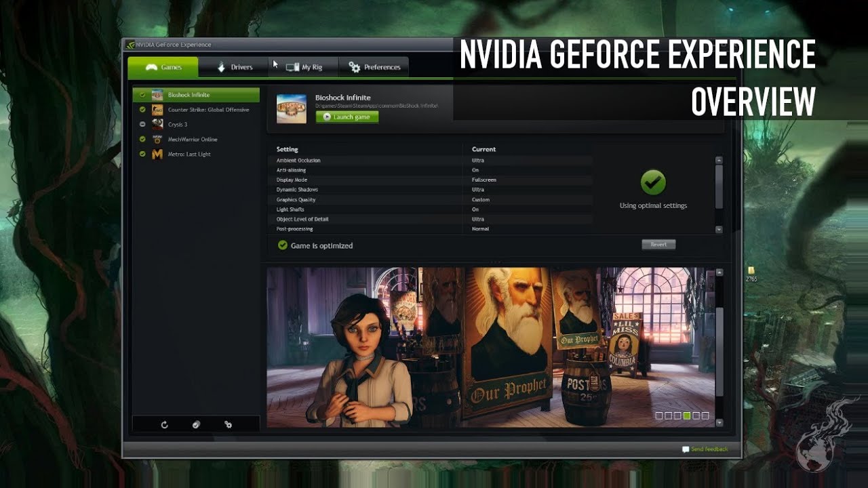Open the games settings gear icon
Image resolution: width=868 pixels, height=488 pixels.
pos(228,425)
